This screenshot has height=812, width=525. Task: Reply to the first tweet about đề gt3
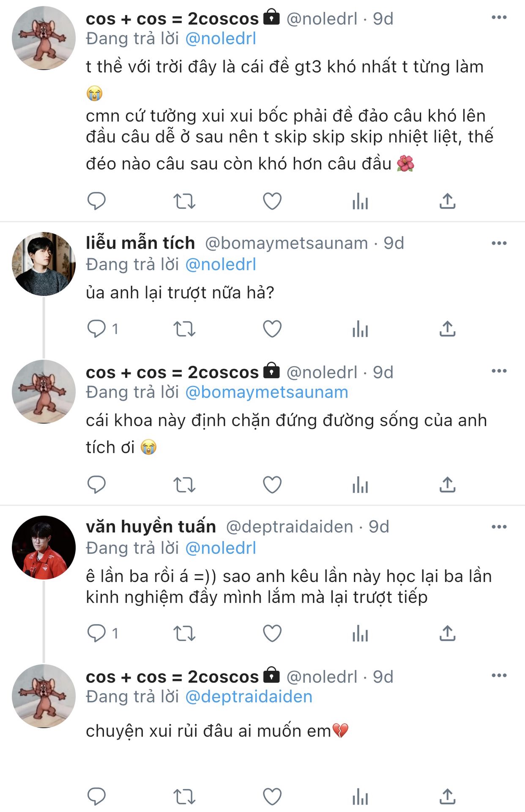[96, 201]
